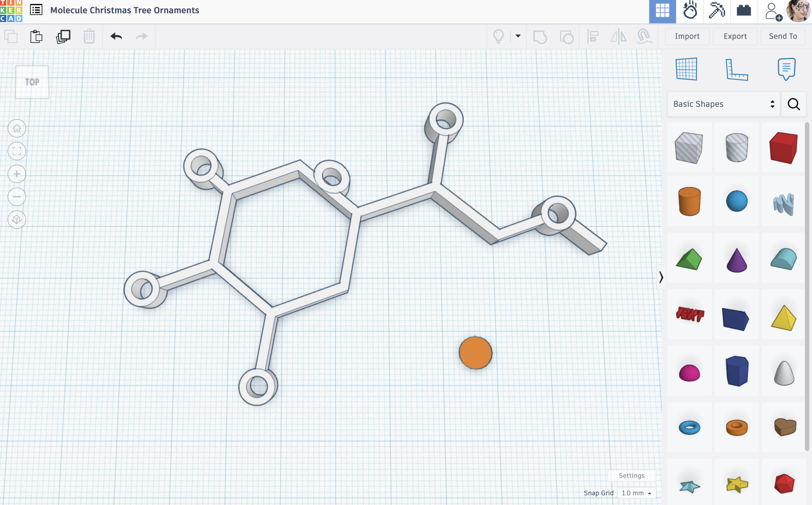
Task: Duplicate the selected shape
Action: point(63,36)
